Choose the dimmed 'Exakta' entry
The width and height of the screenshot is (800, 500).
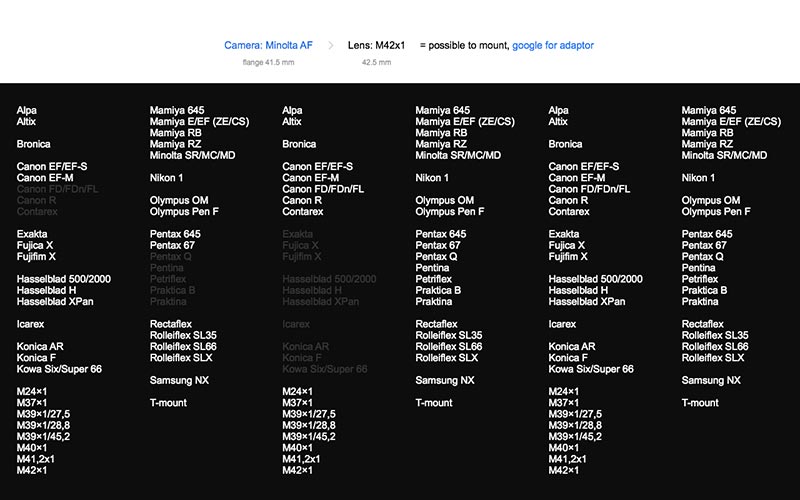[297, 234]
